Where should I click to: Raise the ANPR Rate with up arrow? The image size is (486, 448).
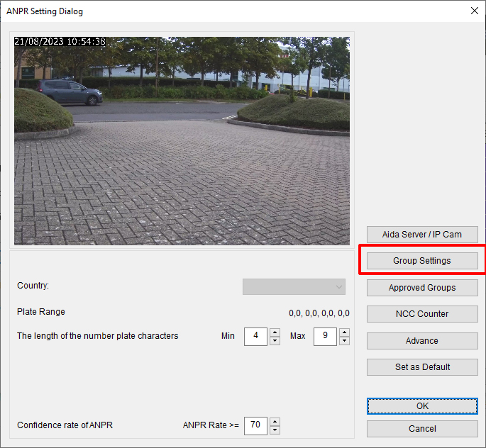tap(275, 421)
